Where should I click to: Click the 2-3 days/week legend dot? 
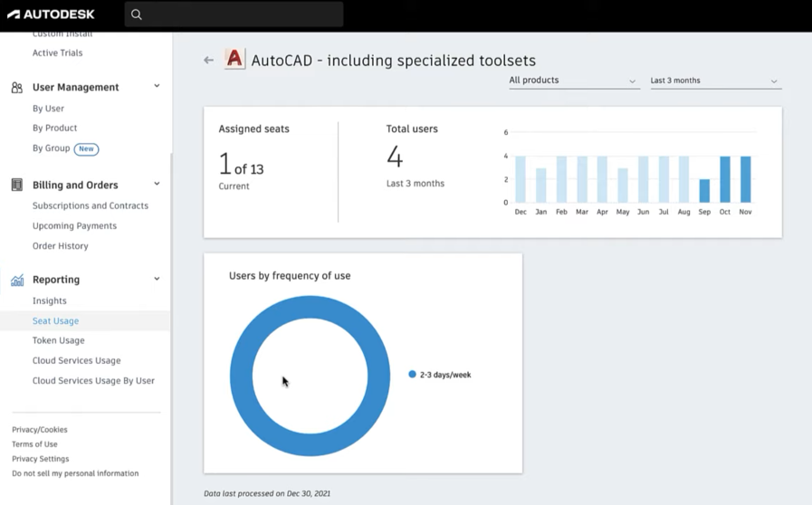(x=412, y=374)
